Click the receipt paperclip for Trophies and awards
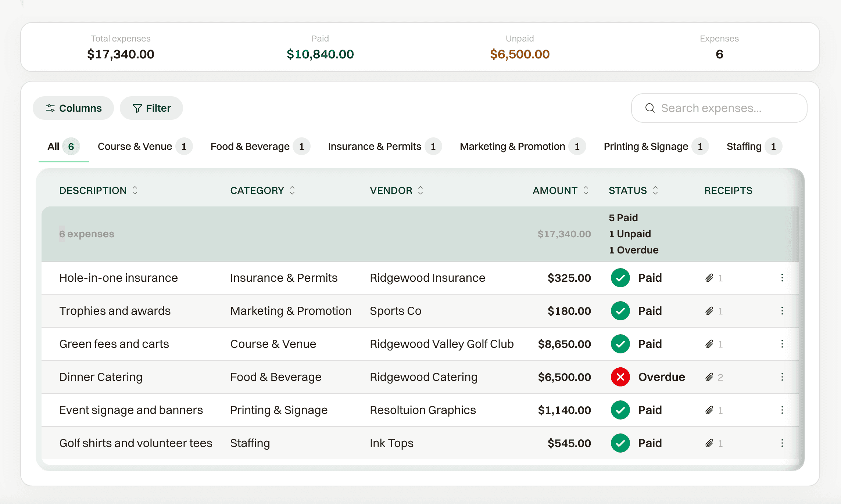The width and height of the screenshot is (841, 504). (709, 311)
